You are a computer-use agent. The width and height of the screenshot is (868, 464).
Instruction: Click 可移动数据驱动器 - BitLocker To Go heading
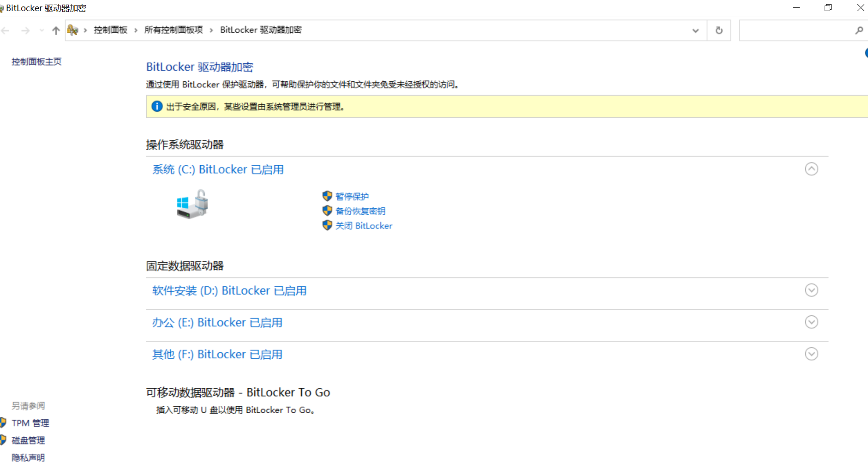pyautogui.click(x=238, y=392)
